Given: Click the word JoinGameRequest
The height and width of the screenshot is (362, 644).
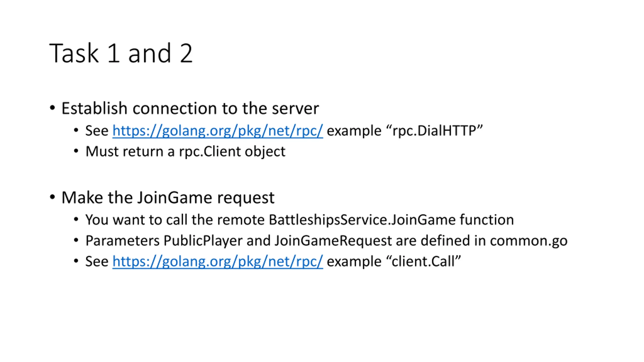Looking at the screenshot, I should tap(333, 241).
